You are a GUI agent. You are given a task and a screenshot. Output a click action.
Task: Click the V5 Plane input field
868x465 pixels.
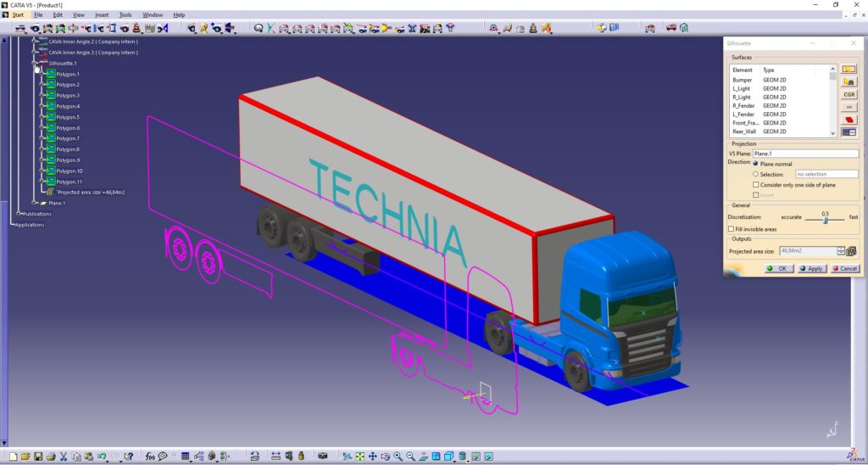pyautogui.click(x=805, y=154)
